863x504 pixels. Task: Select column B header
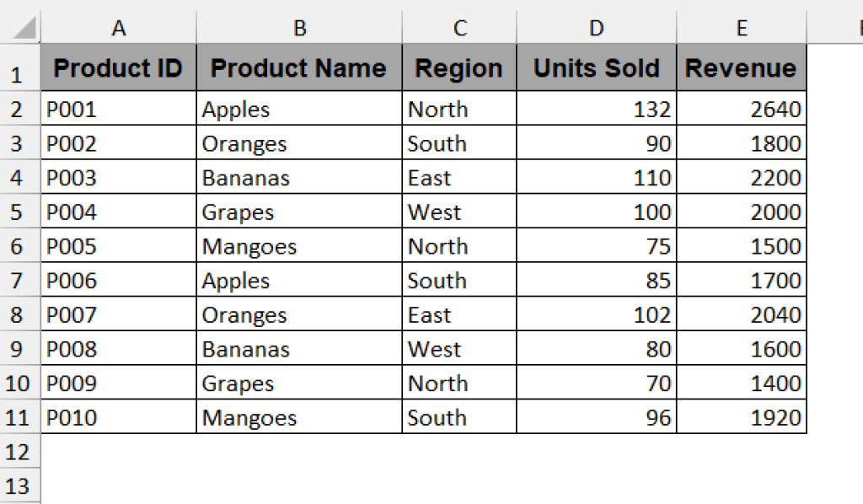pos(299,27)
